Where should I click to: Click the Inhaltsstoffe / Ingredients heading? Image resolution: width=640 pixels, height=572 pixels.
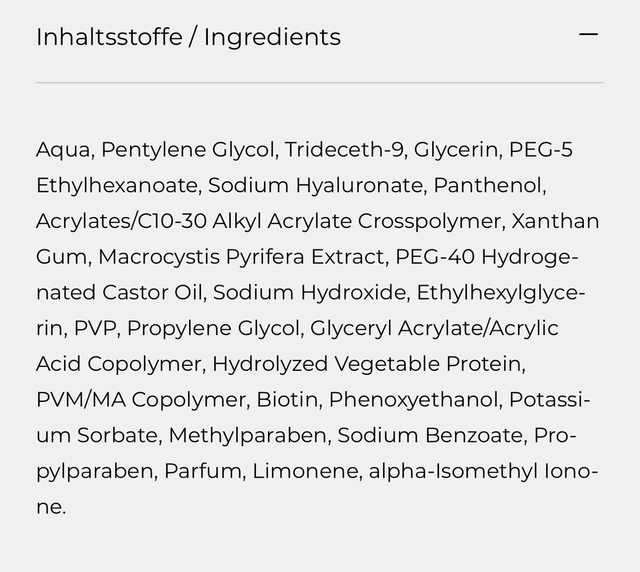188,37
